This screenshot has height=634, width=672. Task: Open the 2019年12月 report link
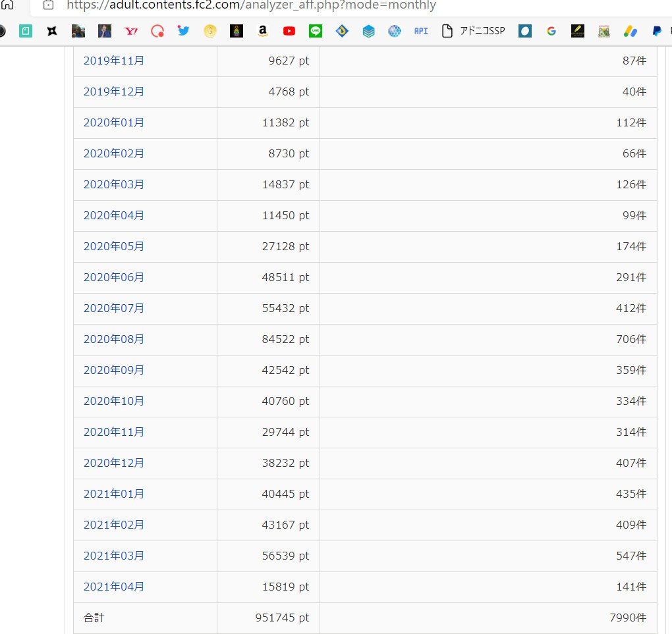pyautogui.click(x=113, y=92)
